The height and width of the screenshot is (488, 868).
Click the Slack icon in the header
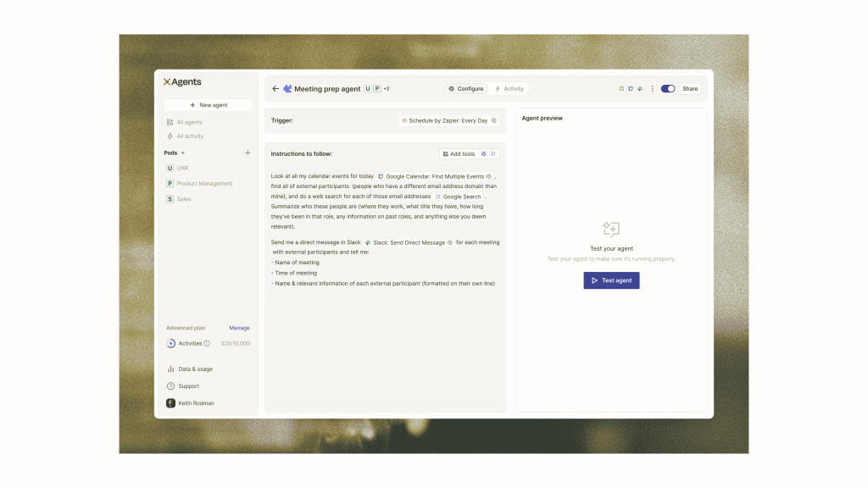(x=640, y=89)
